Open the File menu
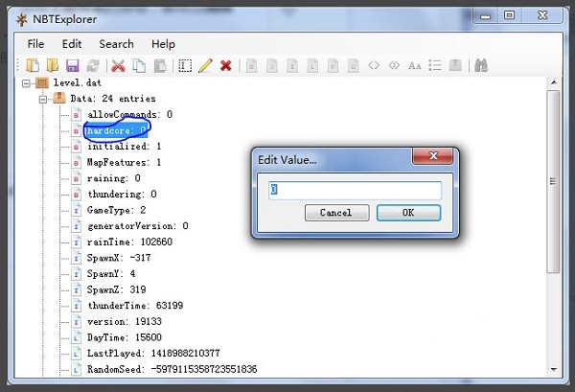The width and height of the screenshot is (575, 392). pos(35,44)
